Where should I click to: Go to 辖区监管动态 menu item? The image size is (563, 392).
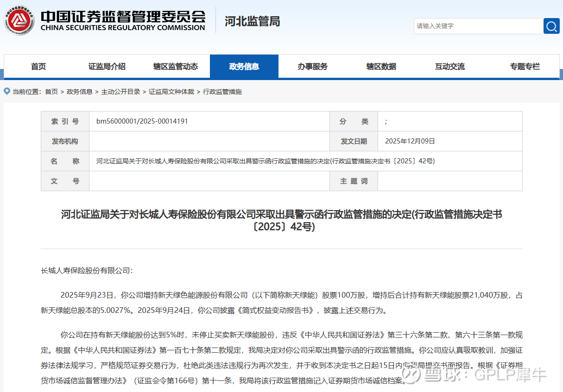coord(176,67)
